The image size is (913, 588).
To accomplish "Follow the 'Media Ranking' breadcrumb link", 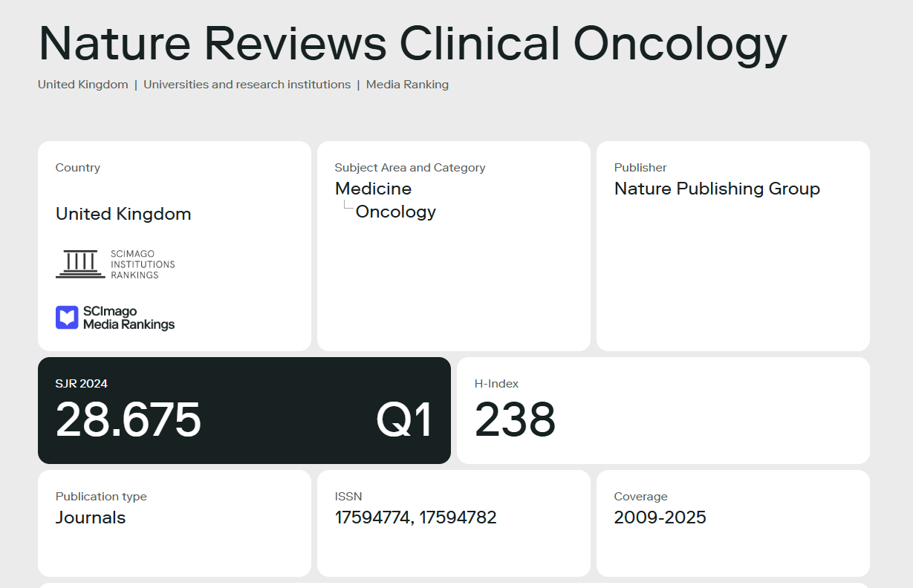I will [407, 85].
